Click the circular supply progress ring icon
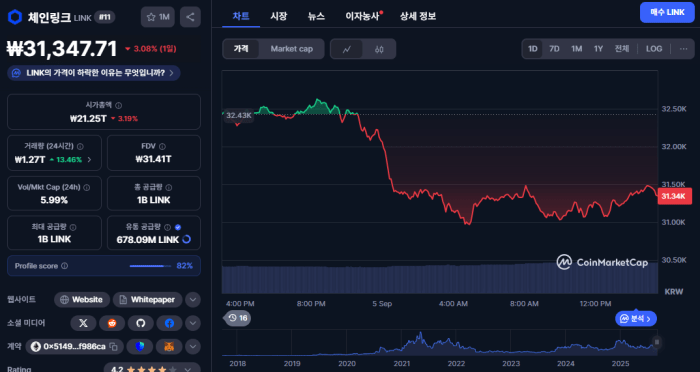 [187, 239]
